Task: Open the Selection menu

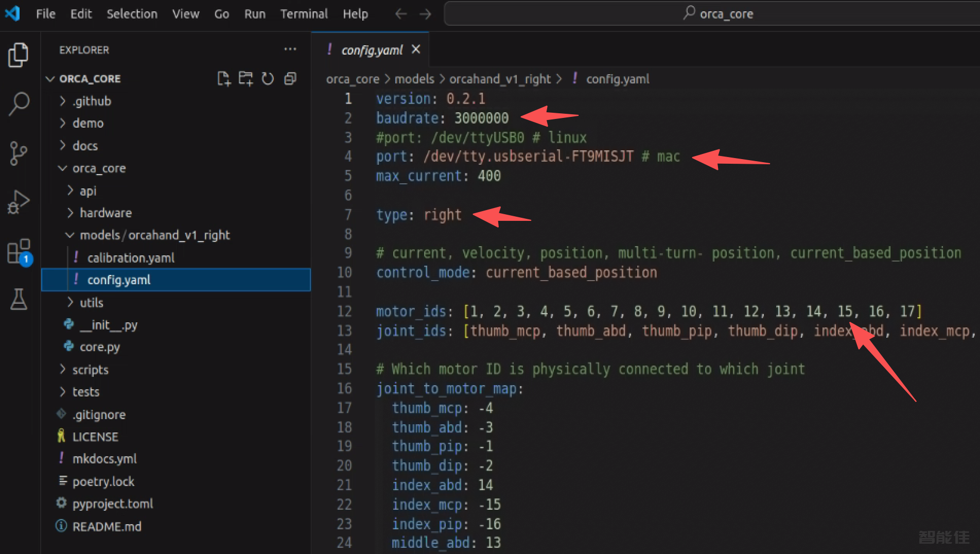Action: [132, 14]
